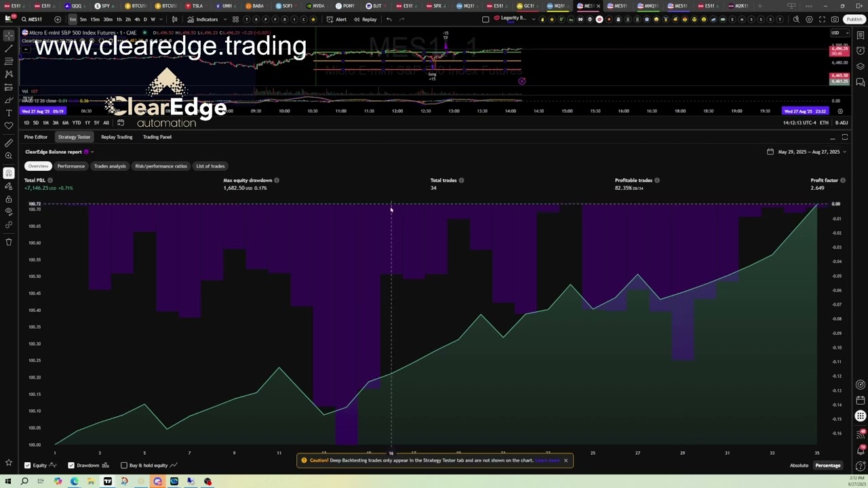The image size is (868, 488).
Task: Open the timeframe dropdown arrow
Action: click(160, 19)
